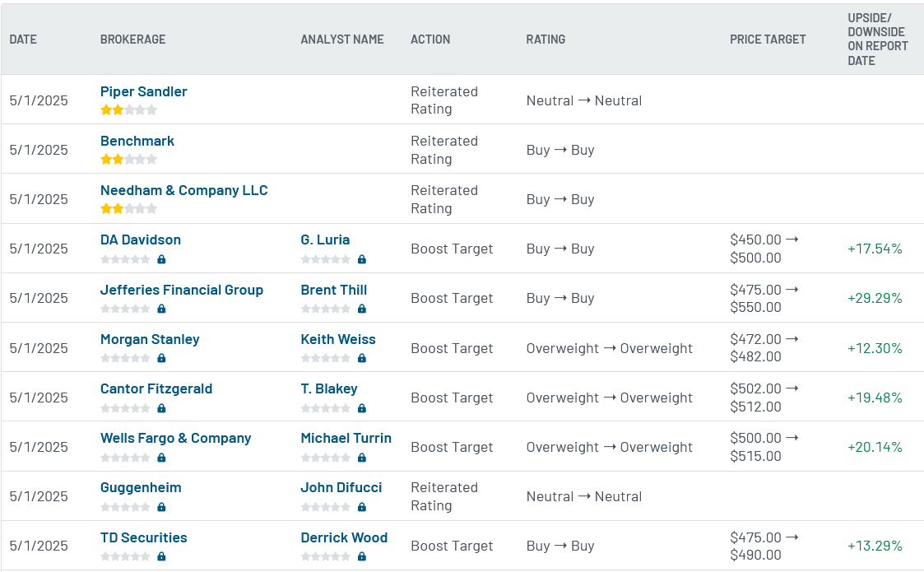
Task: Open the Morgan Stanley brokerage link
Action: [x=150, y=339]
